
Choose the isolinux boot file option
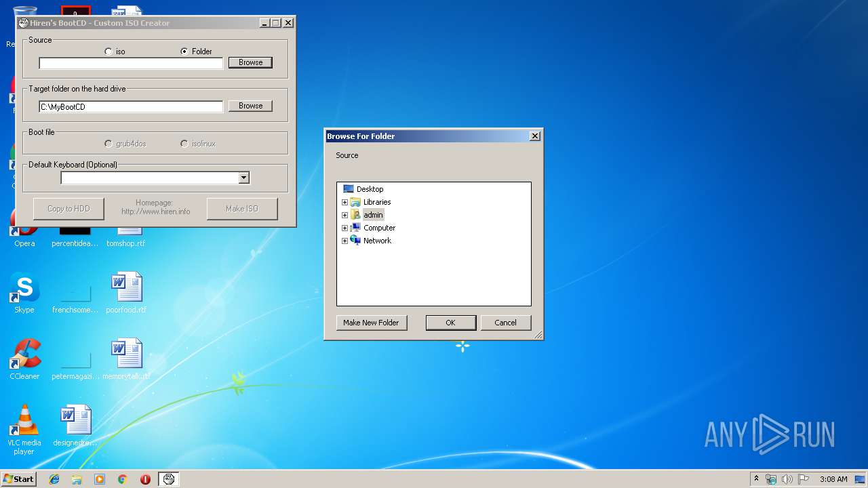click(184, 144)
